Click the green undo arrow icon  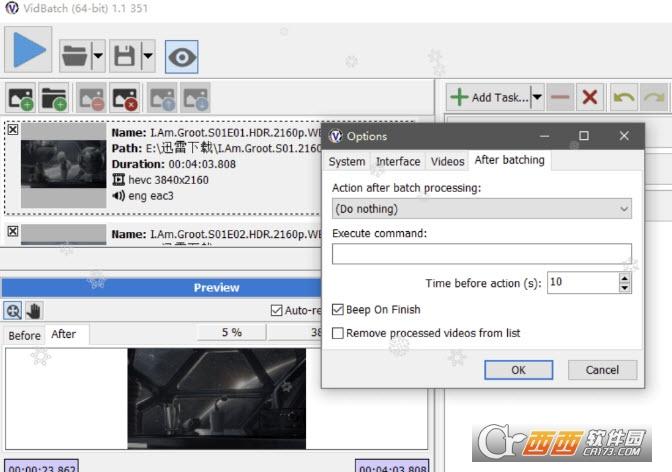coord(624,97)
